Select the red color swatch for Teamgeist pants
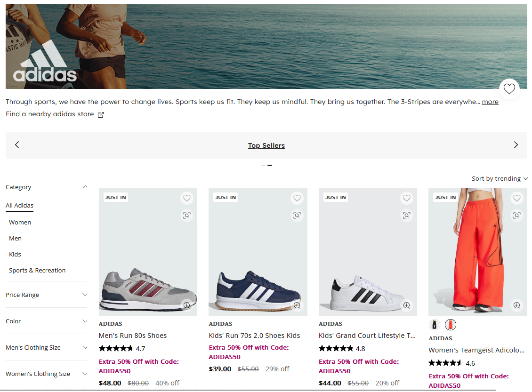The image size is (532, 392). (x=451, y=325)
